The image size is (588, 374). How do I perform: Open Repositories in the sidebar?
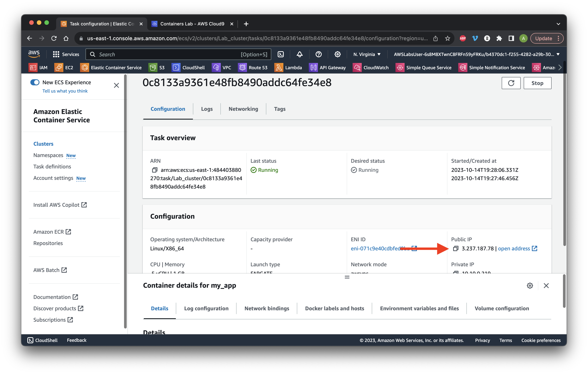48,243
